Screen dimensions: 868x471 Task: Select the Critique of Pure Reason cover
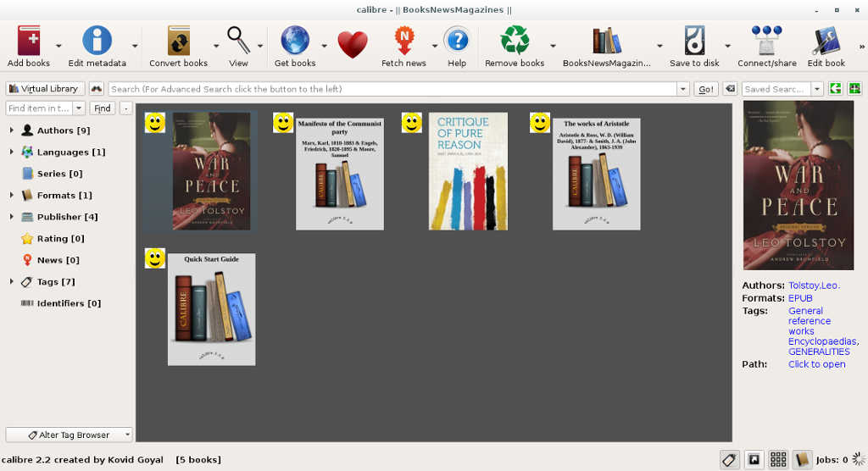tap(468, 171)
